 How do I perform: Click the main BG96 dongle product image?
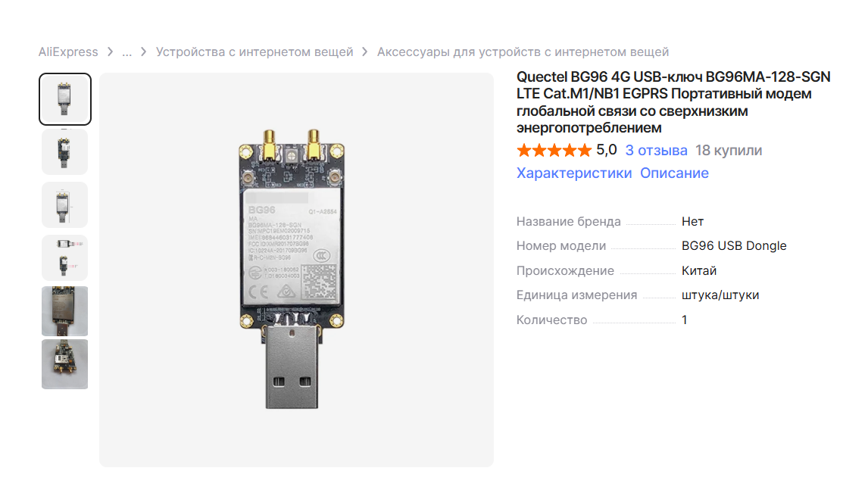[292, 269]
